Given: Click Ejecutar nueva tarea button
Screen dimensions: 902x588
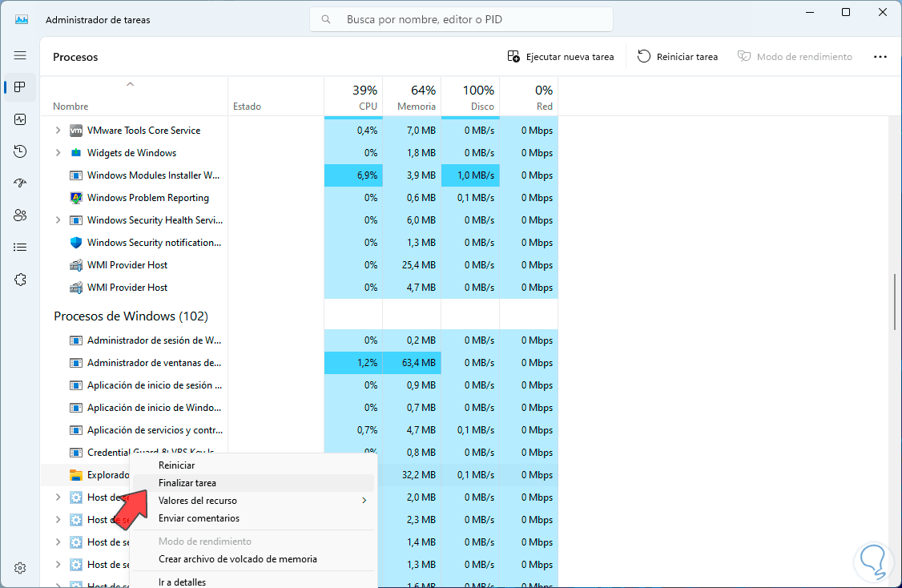Looking at the screenshot, I should click(x=561, y=57).
